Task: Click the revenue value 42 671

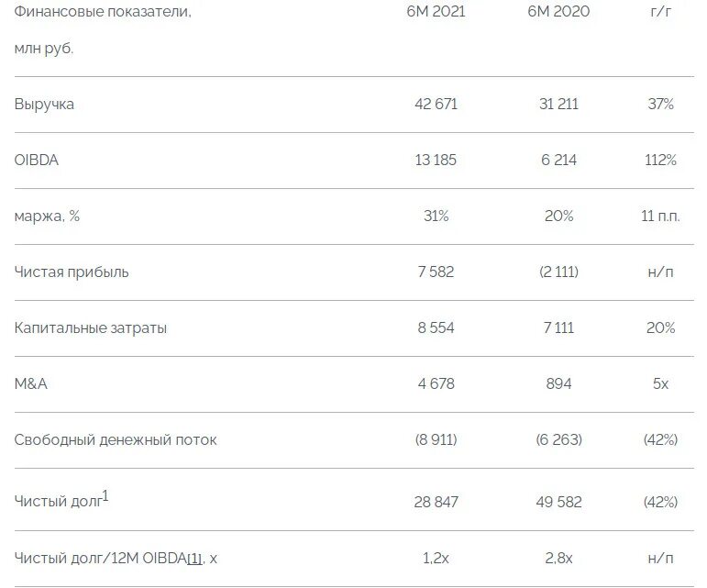Action: (436, 105)
